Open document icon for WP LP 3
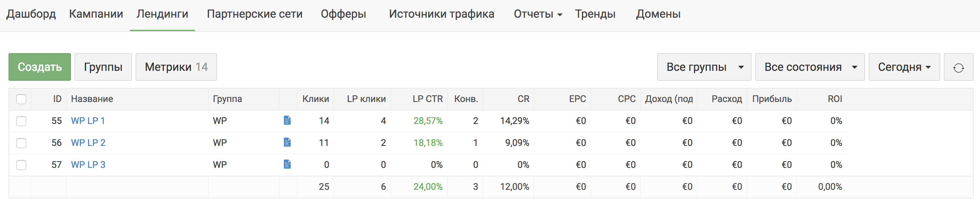This screenshot has width=980, height=209. [x=287, y=164]
